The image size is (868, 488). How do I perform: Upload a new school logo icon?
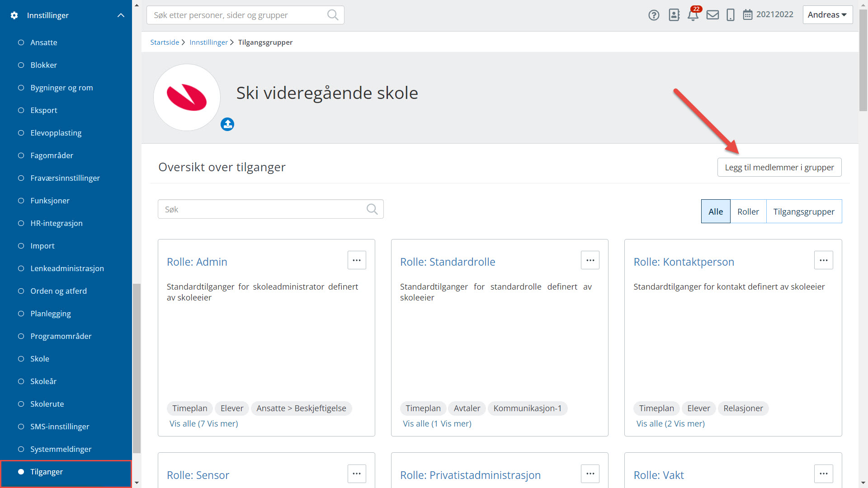227,124
